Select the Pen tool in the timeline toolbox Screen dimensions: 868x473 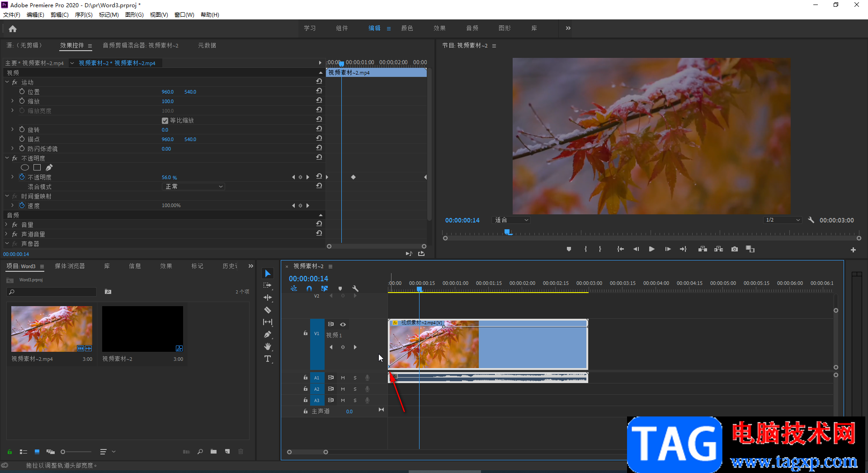268,334
